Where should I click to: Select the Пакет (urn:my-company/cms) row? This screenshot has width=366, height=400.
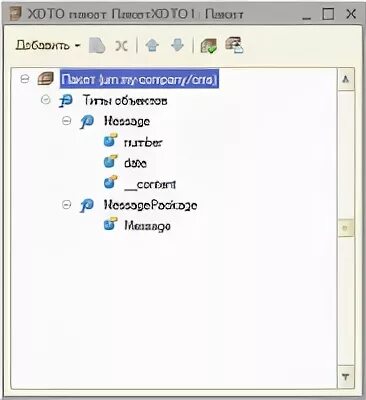(139, 79)
